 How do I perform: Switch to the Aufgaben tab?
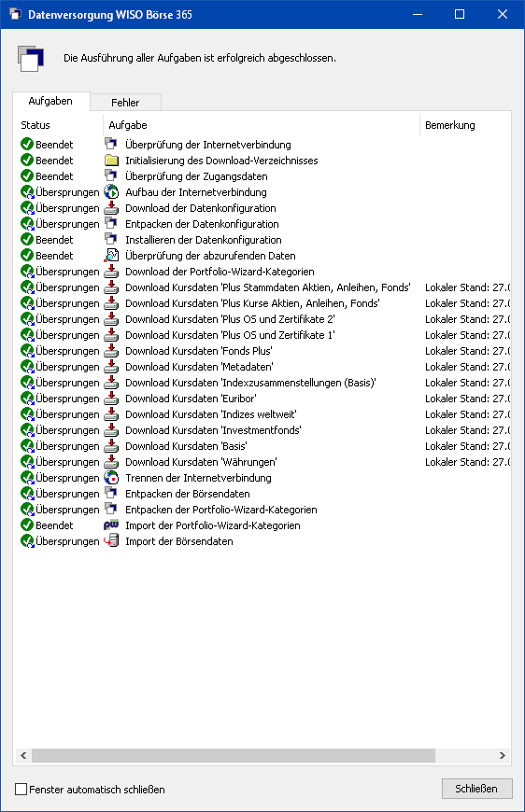(50, 101)
